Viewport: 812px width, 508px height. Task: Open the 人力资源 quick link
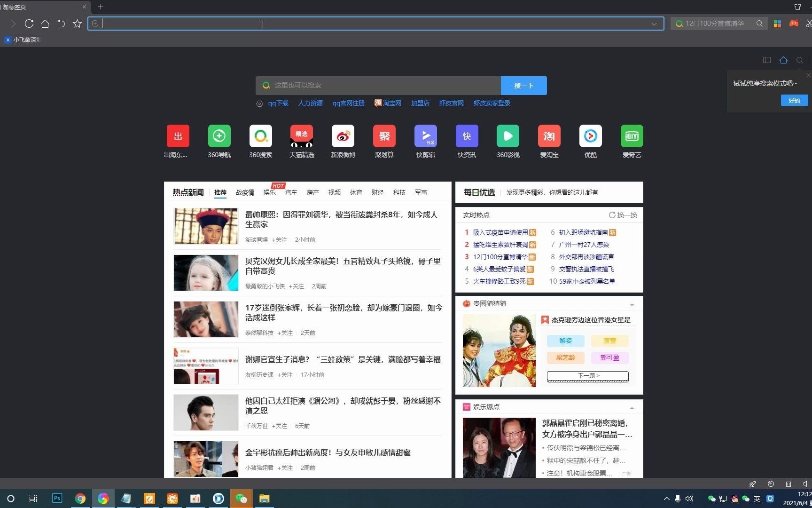pos(310,103)
